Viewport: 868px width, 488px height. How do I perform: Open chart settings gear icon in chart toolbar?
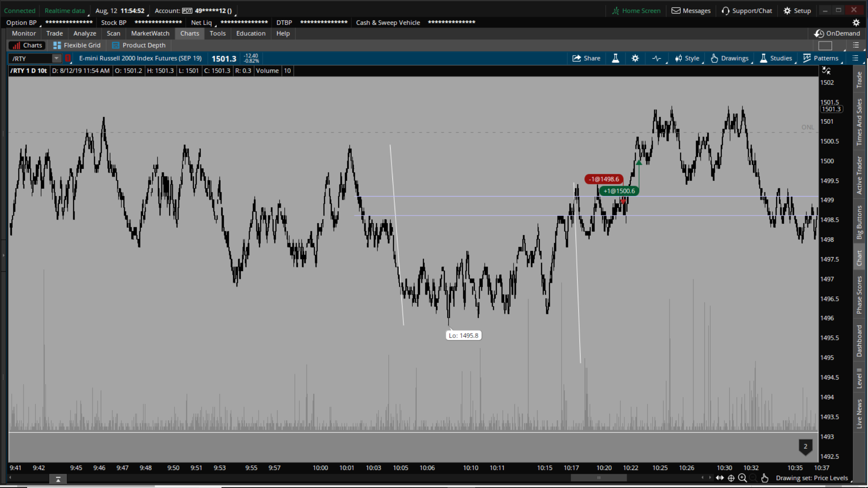click(x=635, y=58)
